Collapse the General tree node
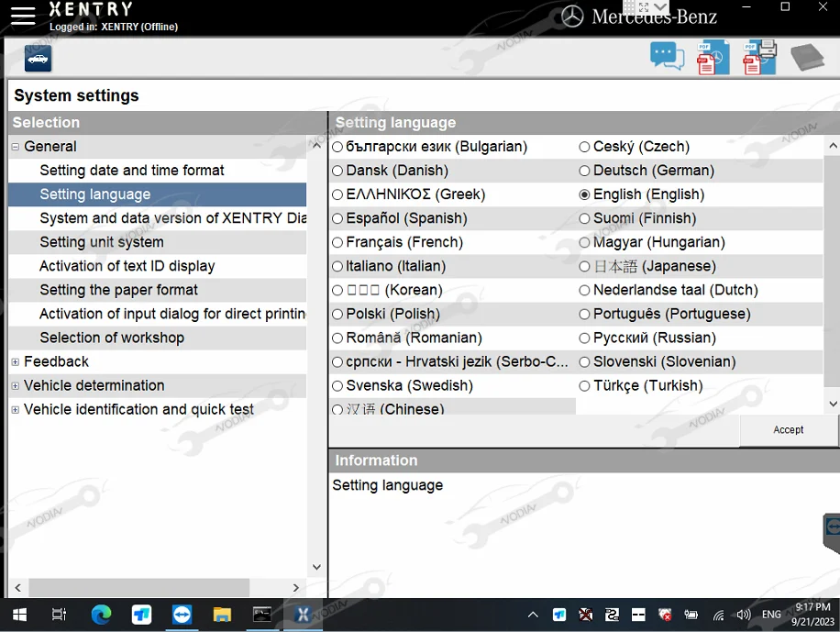 [x=16, y=147]
